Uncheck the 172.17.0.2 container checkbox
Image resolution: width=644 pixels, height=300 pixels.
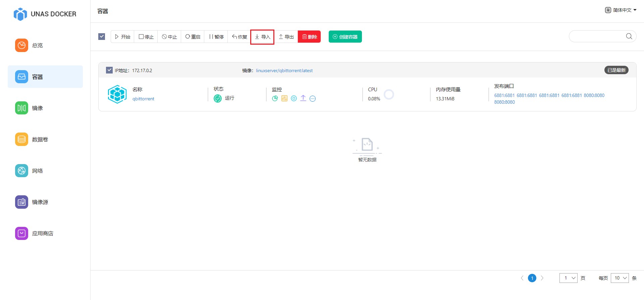click(109, 70)
